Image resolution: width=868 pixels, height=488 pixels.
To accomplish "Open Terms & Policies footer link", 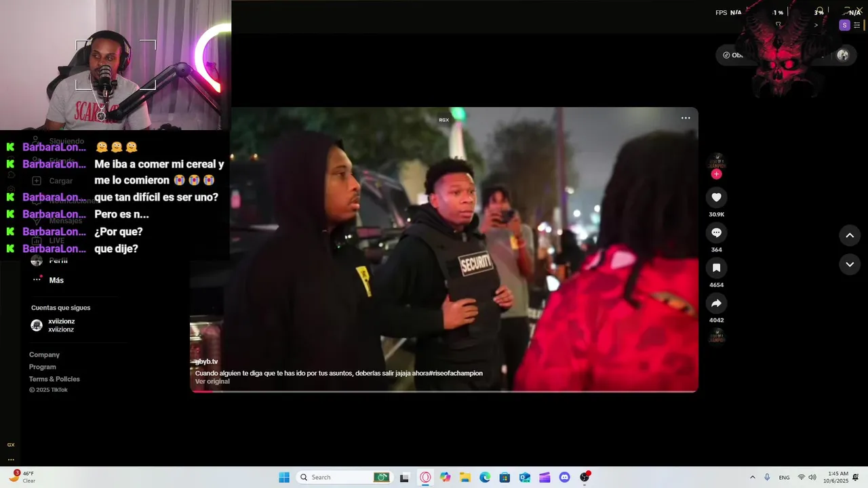I will tap(54, 379).
